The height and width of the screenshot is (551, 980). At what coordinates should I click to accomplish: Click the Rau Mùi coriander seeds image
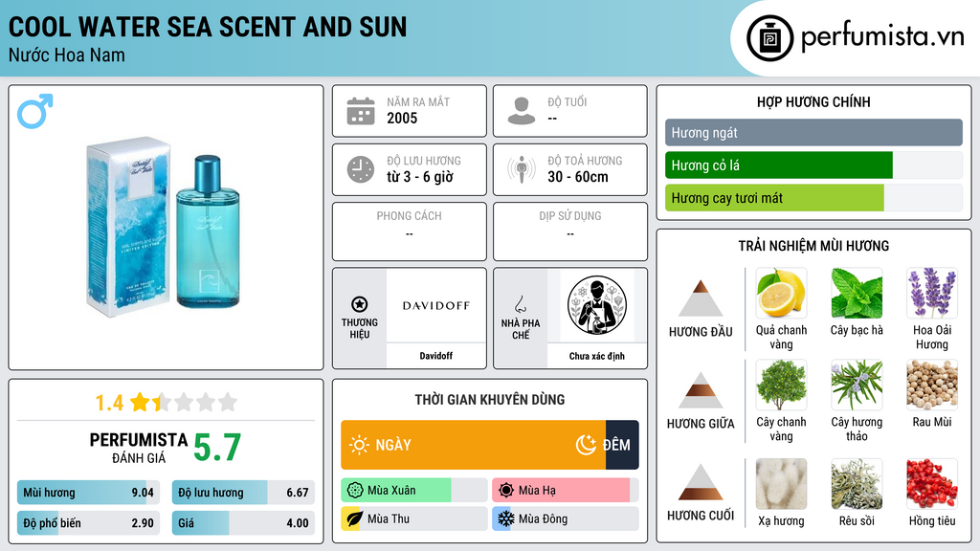pos(932,385)
